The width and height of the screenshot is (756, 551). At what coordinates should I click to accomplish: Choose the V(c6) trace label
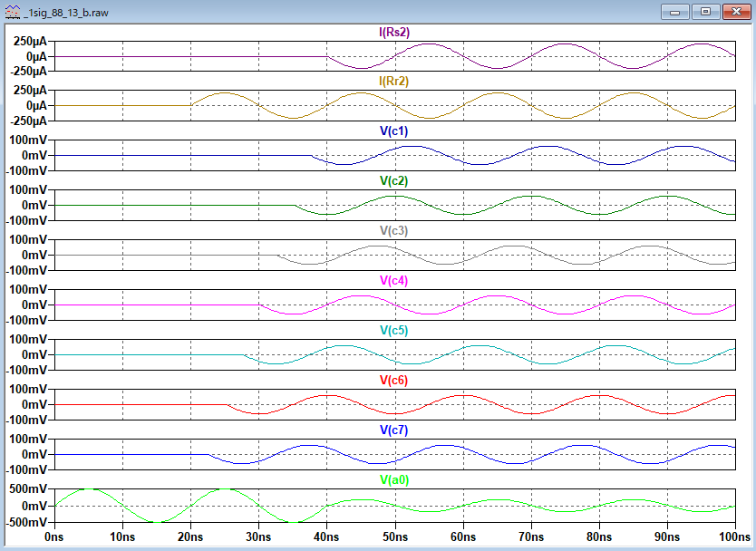[x=394, y=381]
